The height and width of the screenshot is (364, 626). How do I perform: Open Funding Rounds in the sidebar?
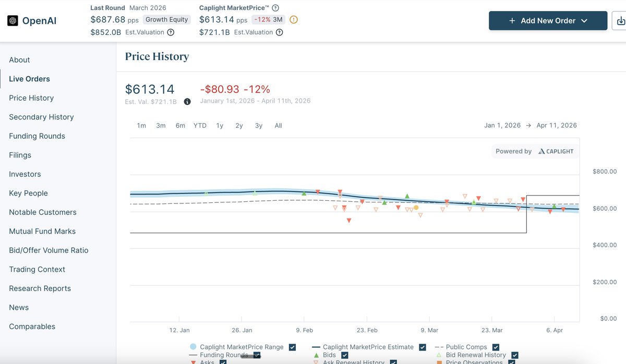tap(37, 136)
